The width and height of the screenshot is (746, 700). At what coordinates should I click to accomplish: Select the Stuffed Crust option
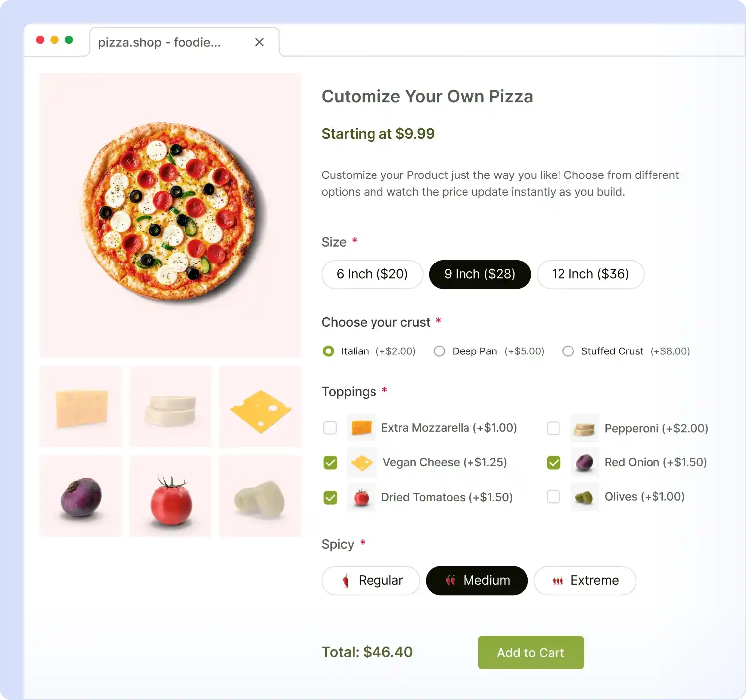[x=568, y=351]
